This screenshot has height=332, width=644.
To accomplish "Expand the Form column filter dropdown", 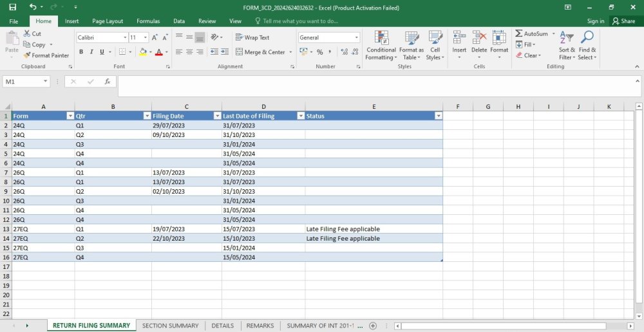I will (70, 116).
